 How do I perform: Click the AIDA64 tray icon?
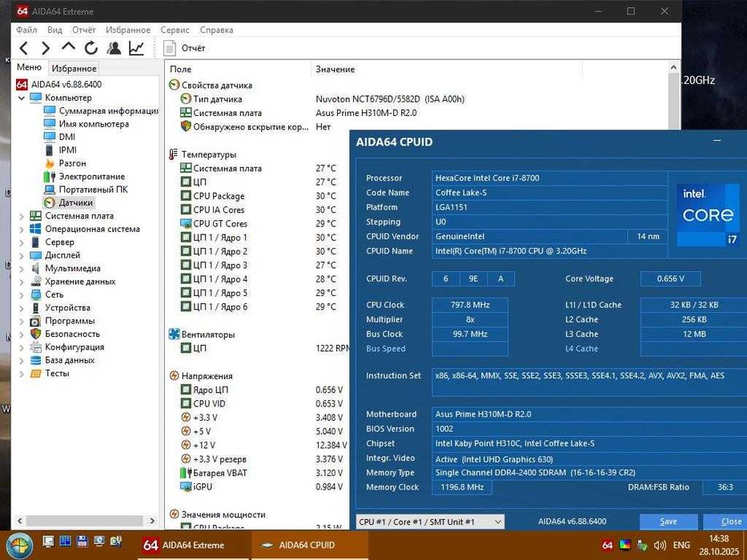pyautogui.click(x=608, y=546)
